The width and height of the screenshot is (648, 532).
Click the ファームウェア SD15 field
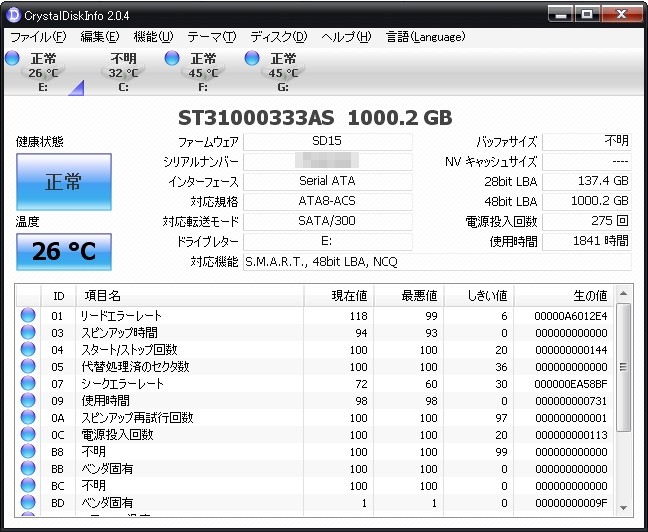pyautogui.click(x=327, y=142)
